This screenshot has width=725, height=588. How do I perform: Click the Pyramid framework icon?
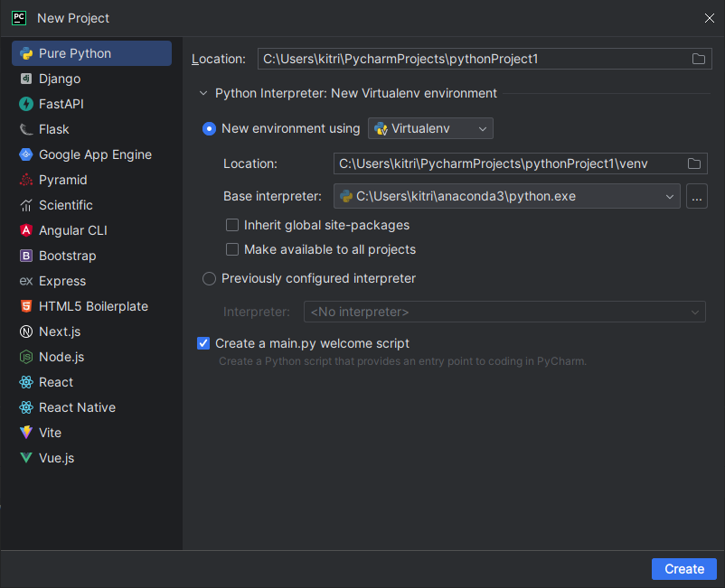[26, 180]
